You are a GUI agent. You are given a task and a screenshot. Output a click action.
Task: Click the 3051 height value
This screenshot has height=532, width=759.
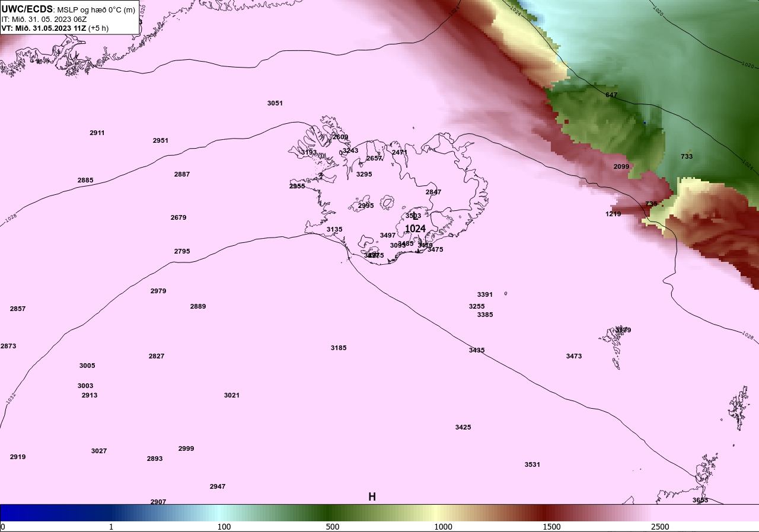(275, 103)
